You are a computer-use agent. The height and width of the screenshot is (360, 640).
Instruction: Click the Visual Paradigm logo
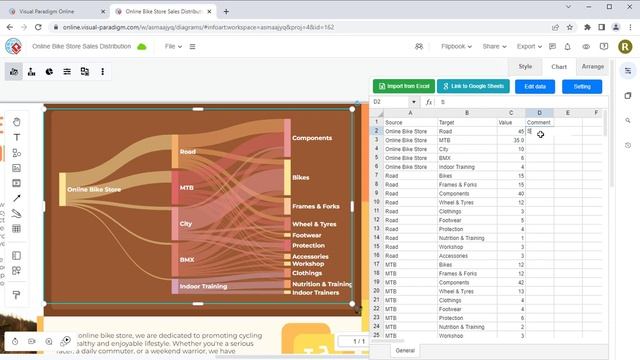coord(13,47)
